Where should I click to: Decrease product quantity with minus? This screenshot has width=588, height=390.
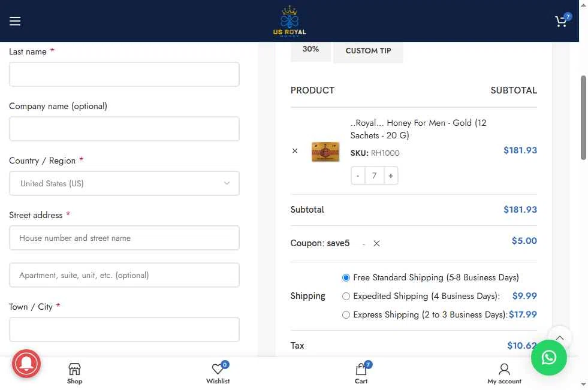[x=358, y=176]
